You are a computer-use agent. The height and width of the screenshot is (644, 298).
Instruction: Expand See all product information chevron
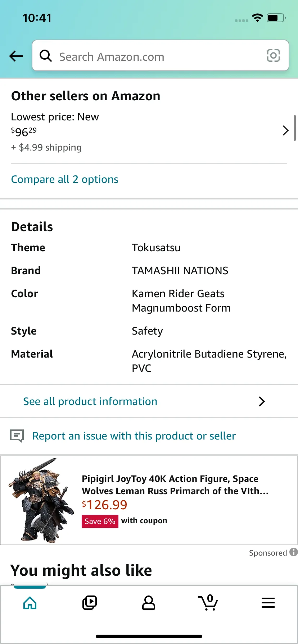click(262, 401)
